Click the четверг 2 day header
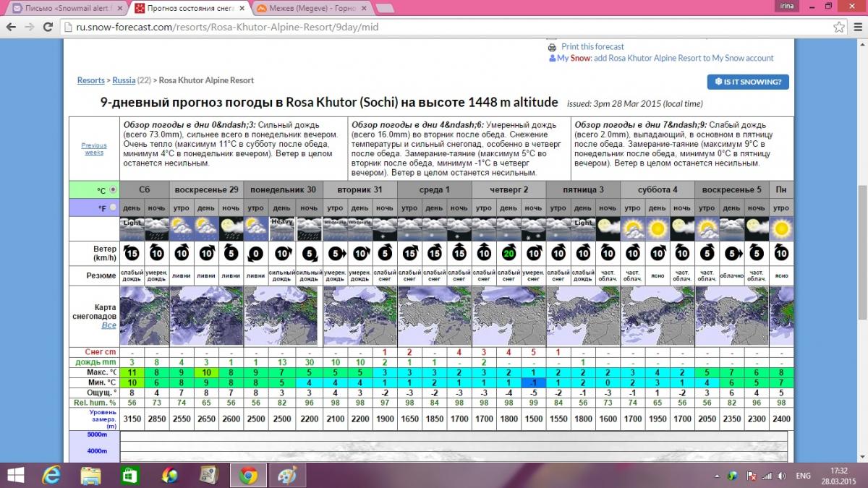The image size is (868, 488). pyautogui.click(x=509, y=189)
